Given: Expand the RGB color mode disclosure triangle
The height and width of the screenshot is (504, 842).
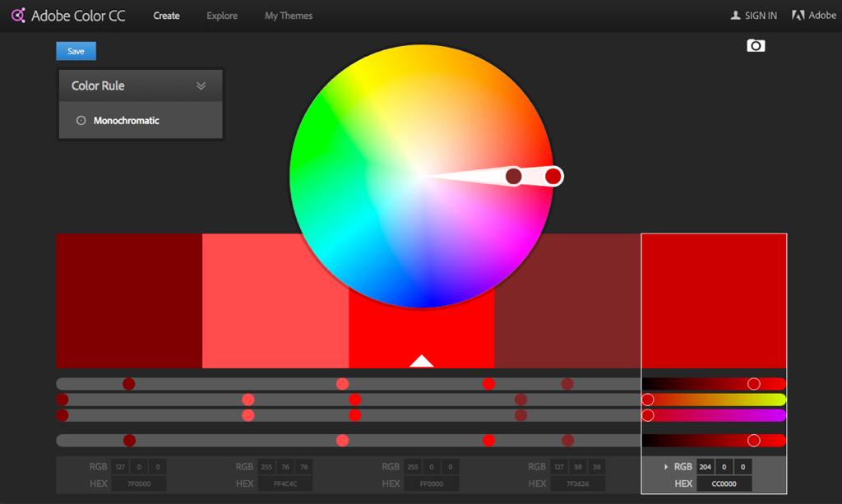Looking at the screenshot, I should point(666,467).
